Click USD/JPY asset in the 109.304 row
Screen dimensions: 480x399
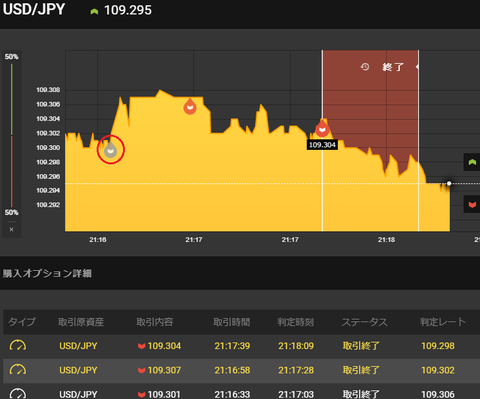click(78, 346)
